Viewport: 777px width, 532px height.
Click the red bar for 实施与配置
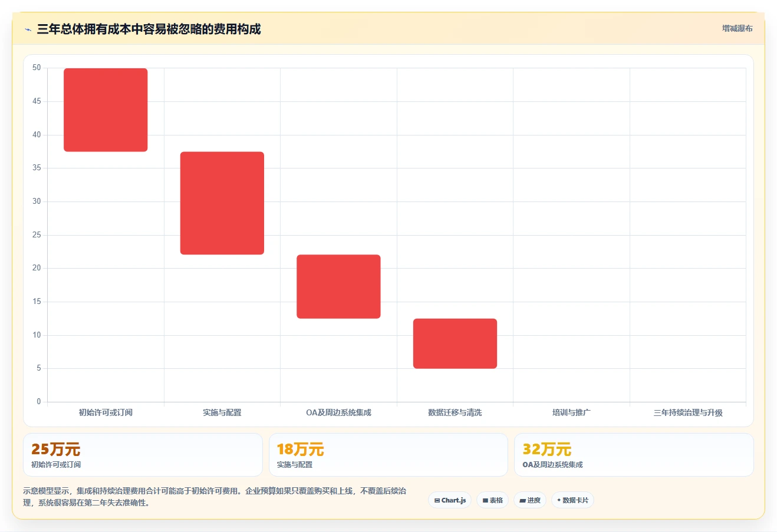pyautogui.click(x=222, y=203)
